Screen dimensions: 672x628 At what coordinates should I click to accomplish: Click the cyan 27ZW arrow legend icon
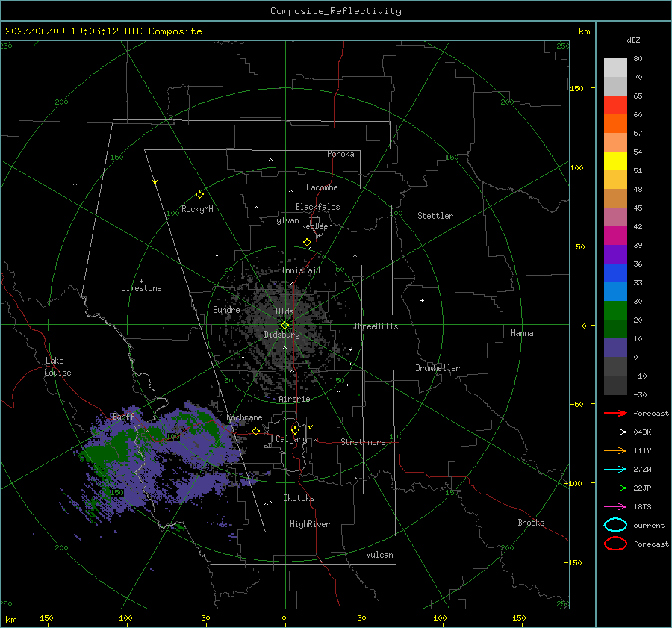point(615,469)
